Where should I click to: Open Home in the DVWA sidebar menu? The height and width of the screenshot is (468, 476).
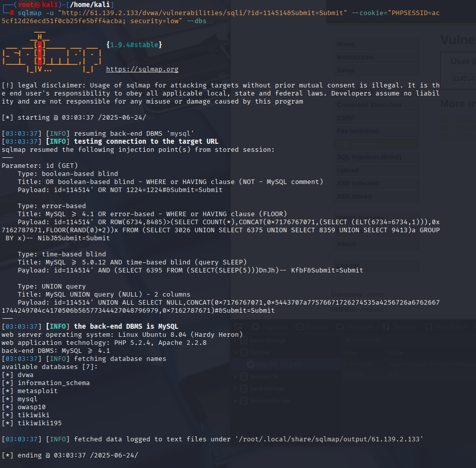pos(376,44)
